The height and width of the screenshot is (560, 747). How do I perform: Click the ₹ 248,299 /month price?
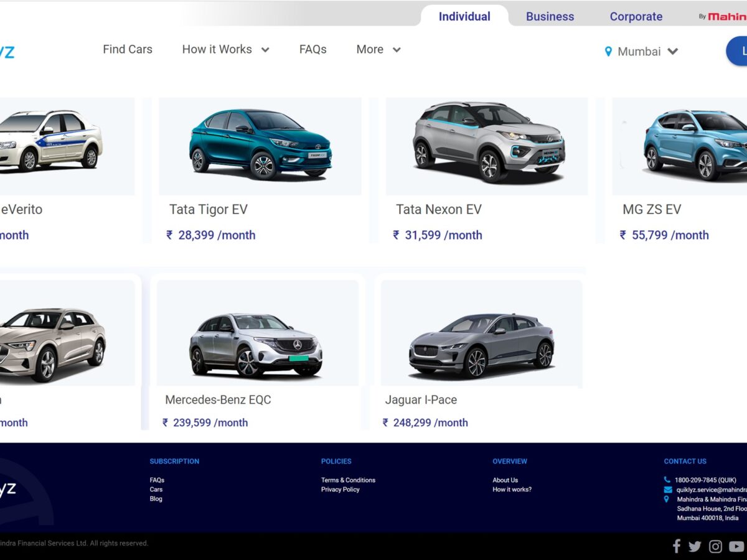pos(426,422)
